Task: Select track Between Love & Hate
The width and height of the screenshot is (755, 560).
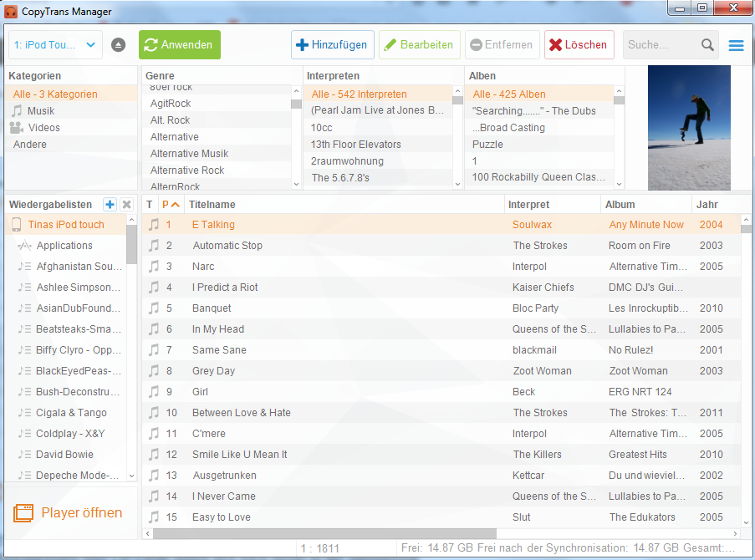Action: (441, 413)
